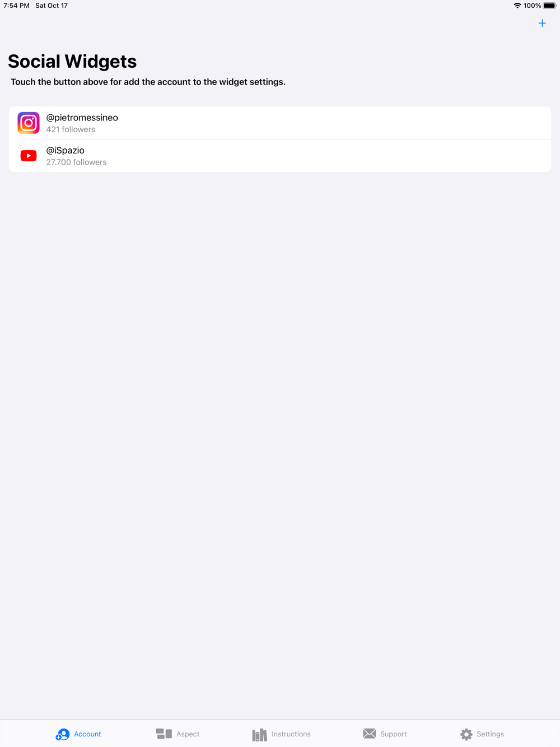The width and height of the screenshot is (560, 747).
Task: Open the @iSpazio account row
Action: tap(280, 156)
